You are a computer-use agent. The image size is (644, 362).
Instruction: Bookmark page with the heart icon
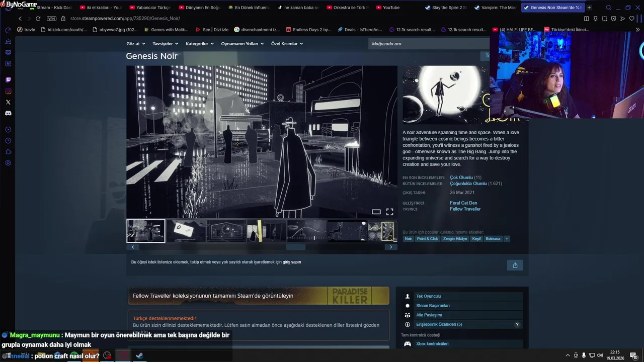[631, 19]
